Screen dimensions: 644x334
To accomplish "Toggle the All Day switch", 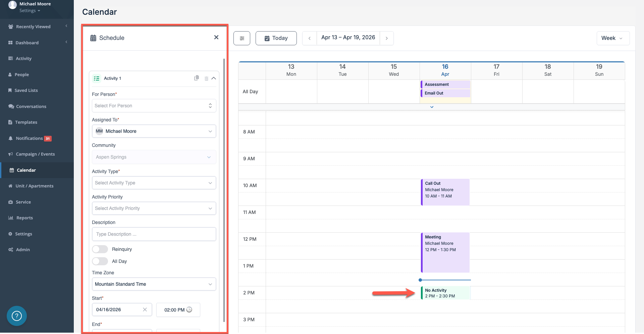I will [x=100, y=261].
